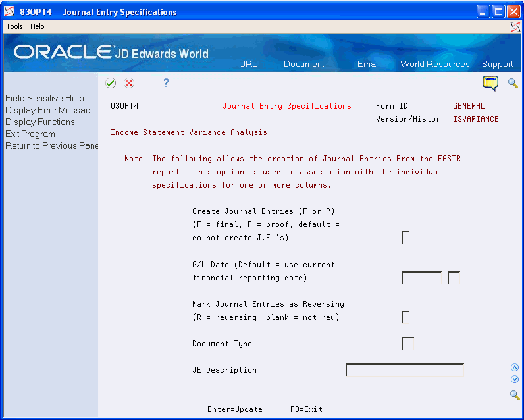Click the scroll down arrow icon
The height and width of the screenshot is (420, 524).
tap(515, 379)
